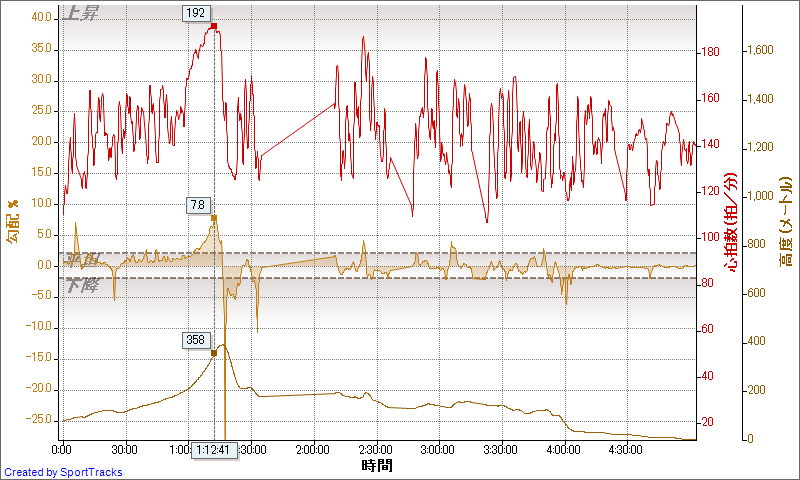Click the 平坦 zone label

[81, 260]
